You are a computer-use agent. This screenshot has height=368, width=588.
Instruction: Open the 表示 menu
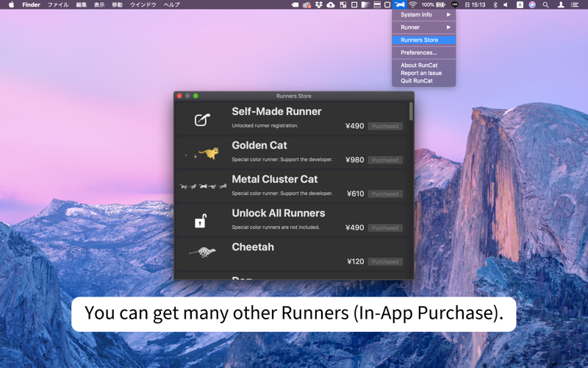tap(99, 4)
